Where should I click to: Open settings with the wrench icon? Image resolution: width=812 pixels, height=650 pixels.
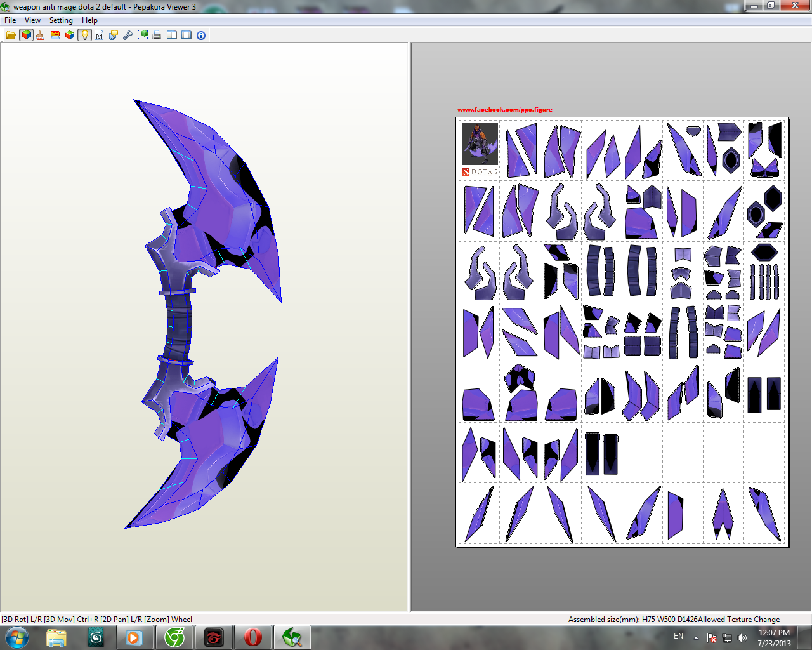pyautogui.click(x=128, y=36)
